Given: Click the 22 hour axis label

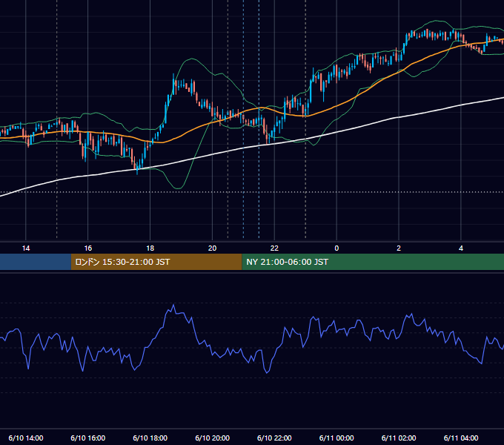Looking at the screenshot, I should coord(274,248).
